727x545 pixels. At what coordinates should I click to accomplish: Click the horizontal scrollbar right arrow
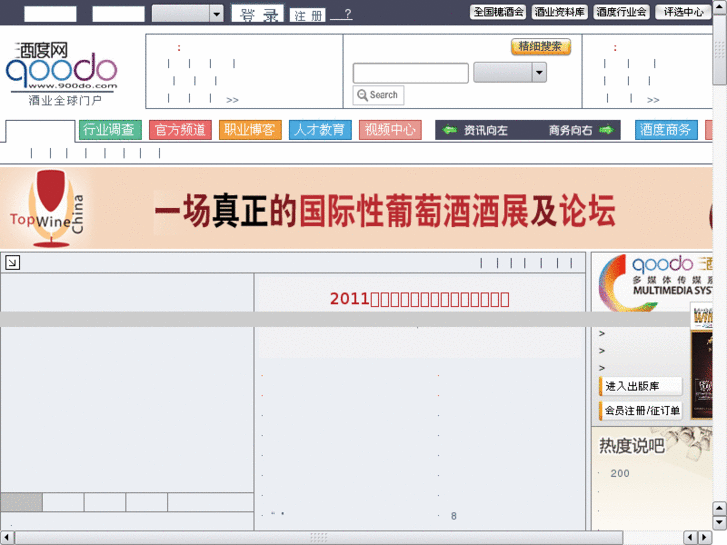pos(705,537)
